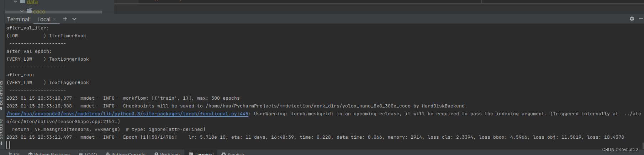Open the Git tool window
Image resolution: width=644 pixels, height=155 pixels.
coord(14,154)
